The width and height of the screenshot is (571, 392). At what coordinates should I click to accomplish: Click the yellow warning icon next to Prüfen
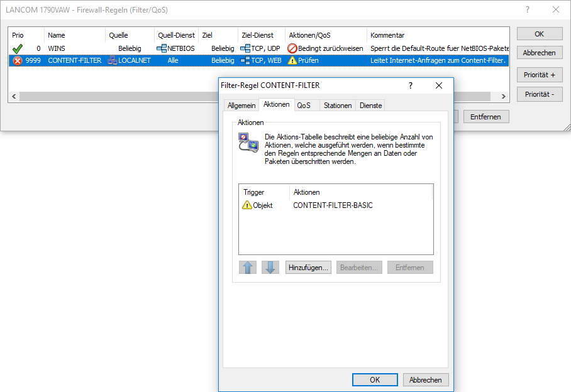tap(292, 60)
